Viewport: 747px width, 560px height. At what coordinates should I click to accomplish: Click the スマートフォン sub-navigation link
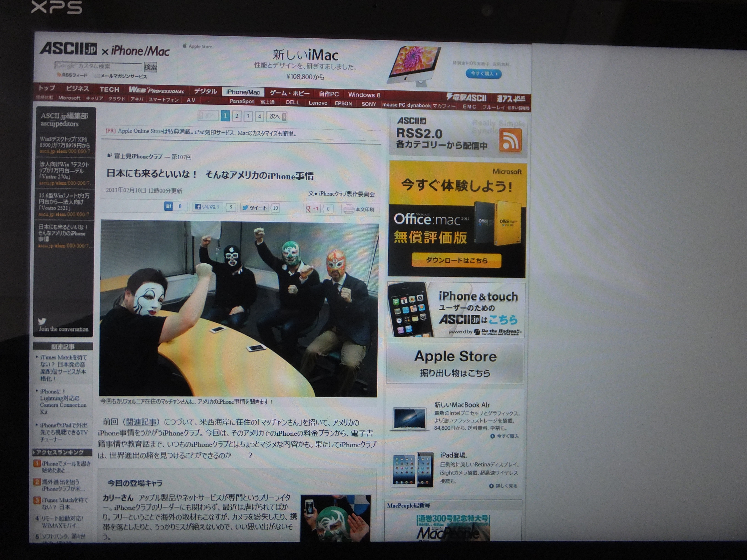click(x=163, y=100)
